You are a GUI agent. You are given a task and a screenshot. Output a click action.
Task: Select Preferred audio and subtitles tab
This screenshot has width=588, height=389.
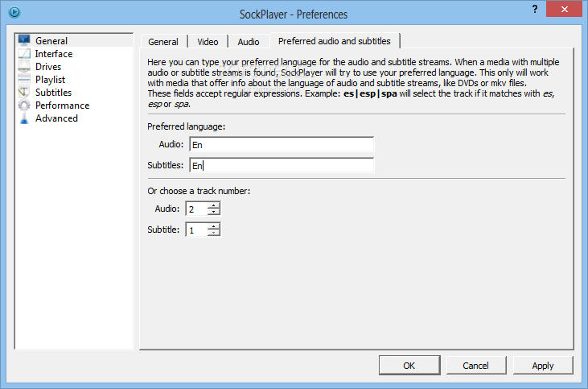click(335, 41)
